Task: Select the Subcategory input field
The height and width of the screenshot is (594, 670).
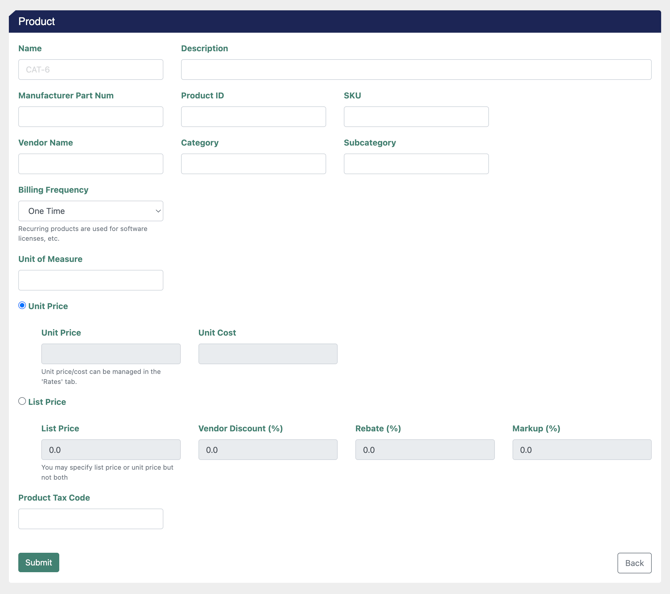Action: point(416,164)
